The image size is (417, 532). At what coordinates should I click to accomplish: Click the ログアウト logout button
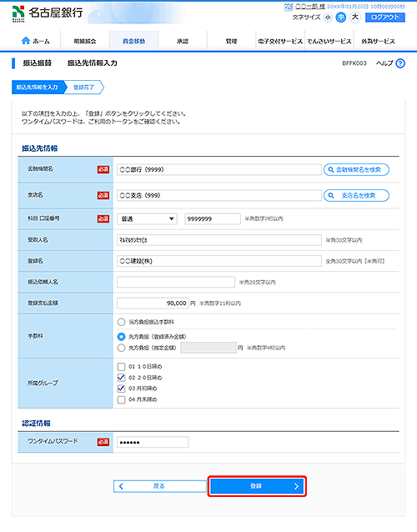[385, 18]
